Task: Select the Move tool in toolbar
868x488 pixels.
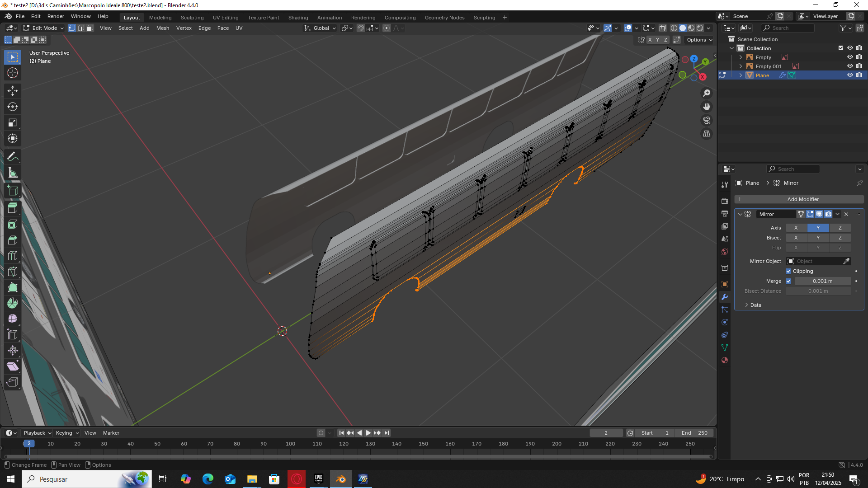Action: (x=12, y=91)
